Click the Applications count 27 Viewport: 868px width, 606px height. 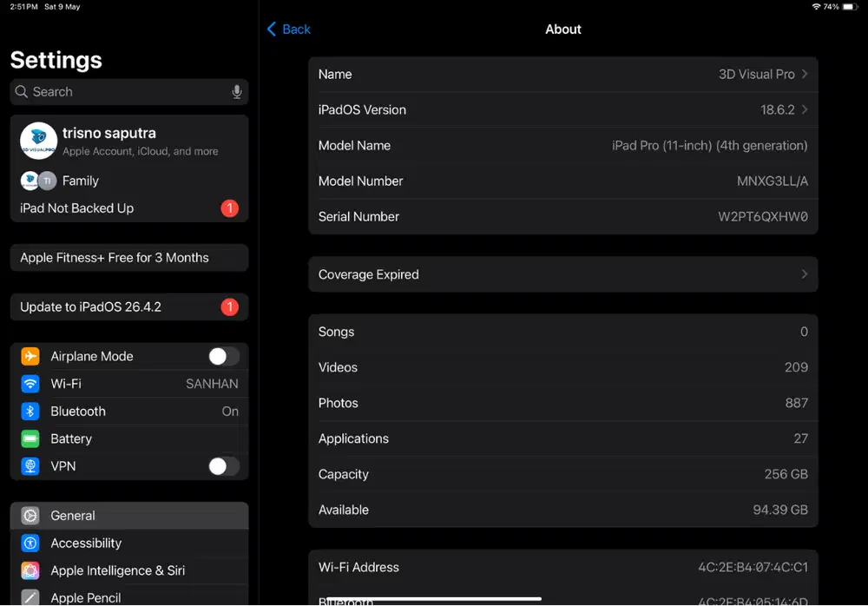click(x=800, y=438)
